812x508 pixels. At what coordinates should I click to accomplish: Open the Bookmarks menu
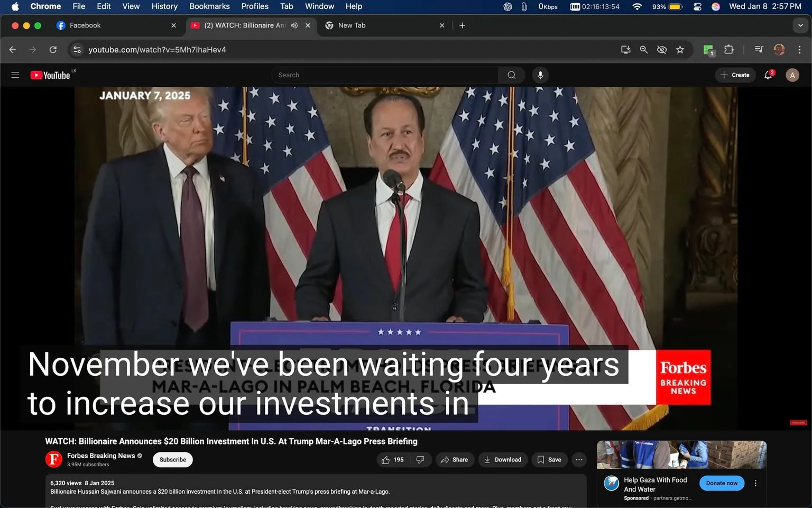[x=209, y=6]
